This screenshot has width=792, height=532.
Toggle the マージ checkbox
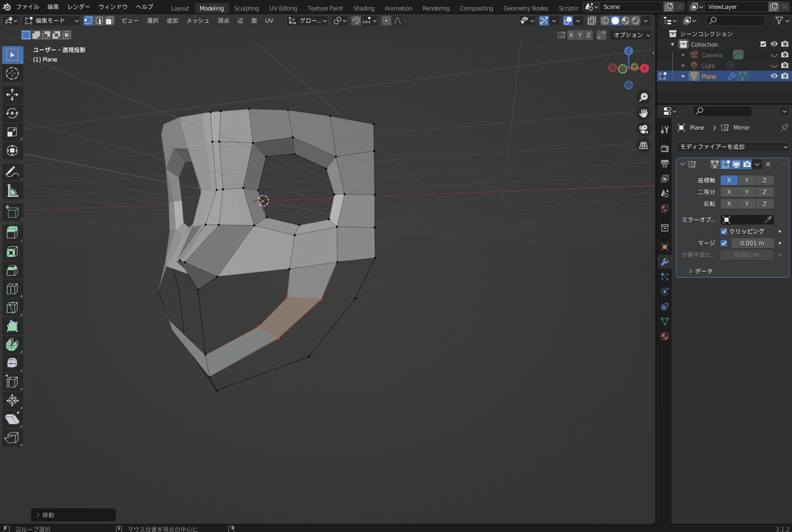pyautogui.click(x=724, y=243)
